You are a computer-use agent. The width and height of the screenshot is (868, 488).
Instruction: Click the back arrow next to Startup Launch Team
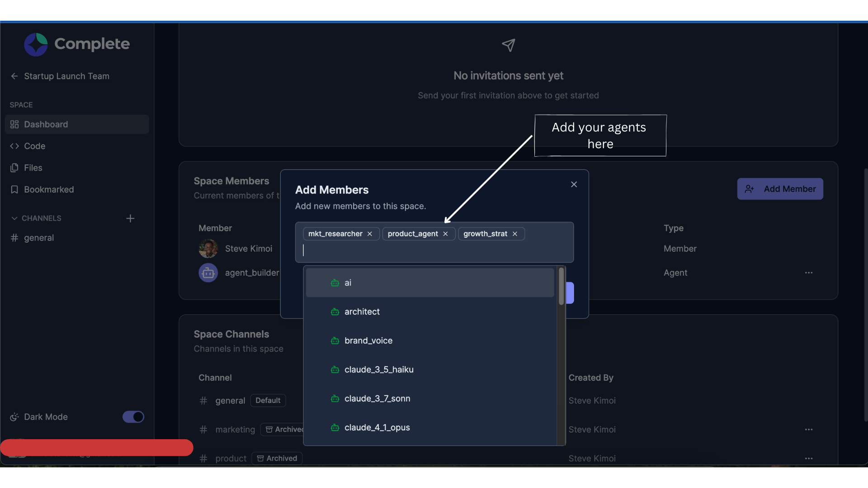tap(14, 76)
